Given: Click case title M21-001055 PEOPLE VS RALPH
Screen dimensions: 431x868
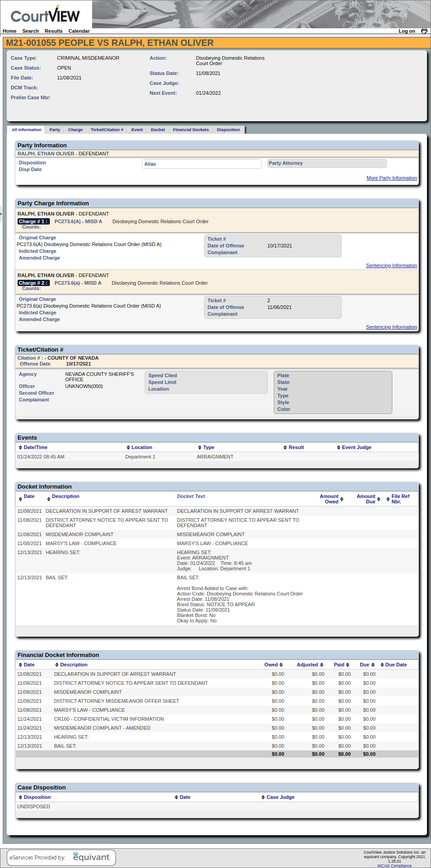Looking at the screenshot, I should point(110,43).
